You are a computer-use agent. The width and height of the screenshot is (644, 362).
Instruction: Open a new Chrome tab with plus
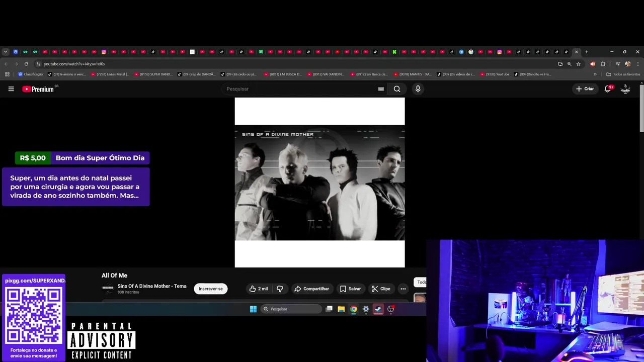coord(587,52)
